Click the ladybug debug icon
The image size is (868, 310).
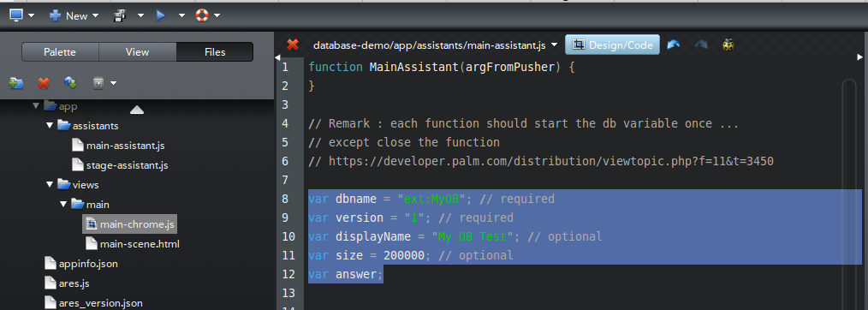[x=728, y=45]
